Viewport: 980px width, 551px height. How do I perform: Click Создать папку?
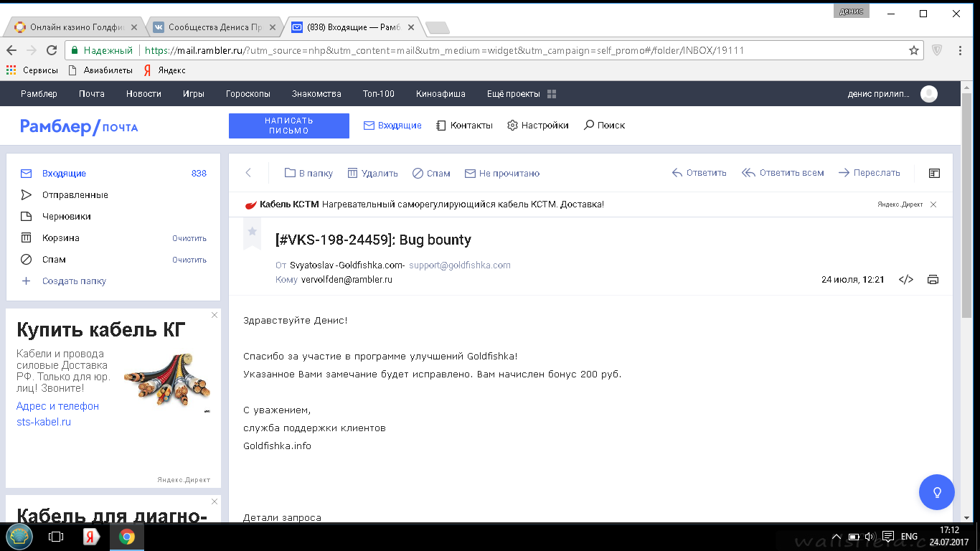(65, 281)
